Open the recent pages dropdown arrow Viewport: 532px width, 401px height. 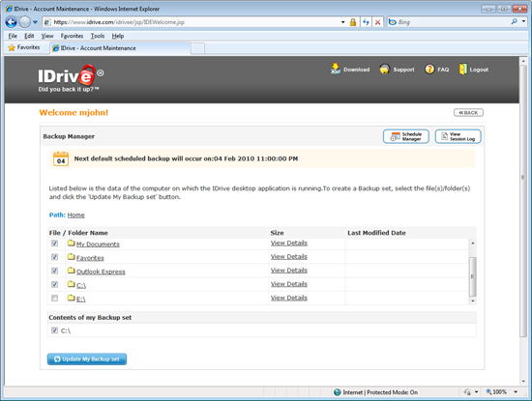click(35, 22)
